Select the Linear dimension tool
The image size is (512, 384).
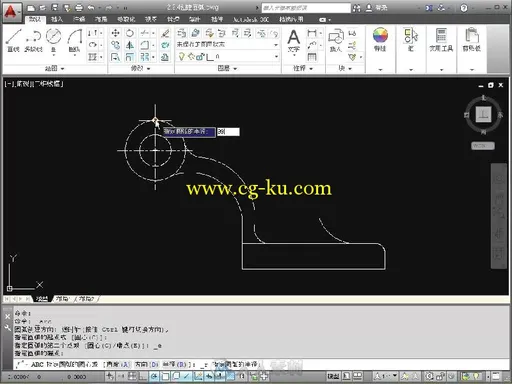pyautogui.click(x=312, y=33)
